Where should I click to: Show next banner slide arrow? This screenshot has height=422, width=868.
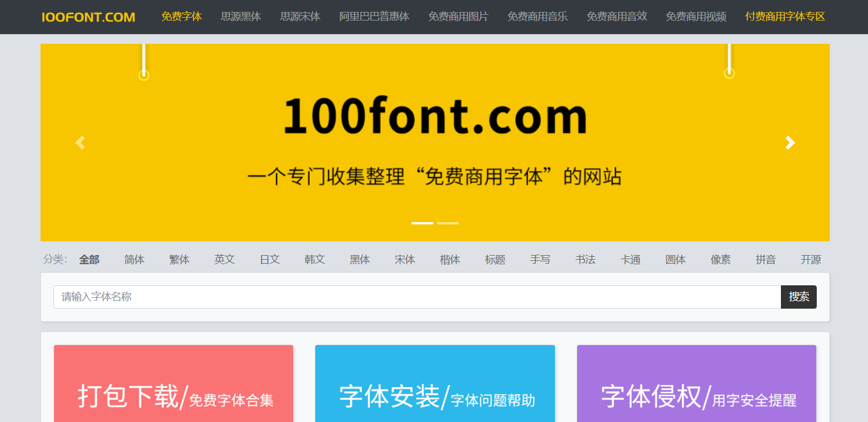pos(790,142)
